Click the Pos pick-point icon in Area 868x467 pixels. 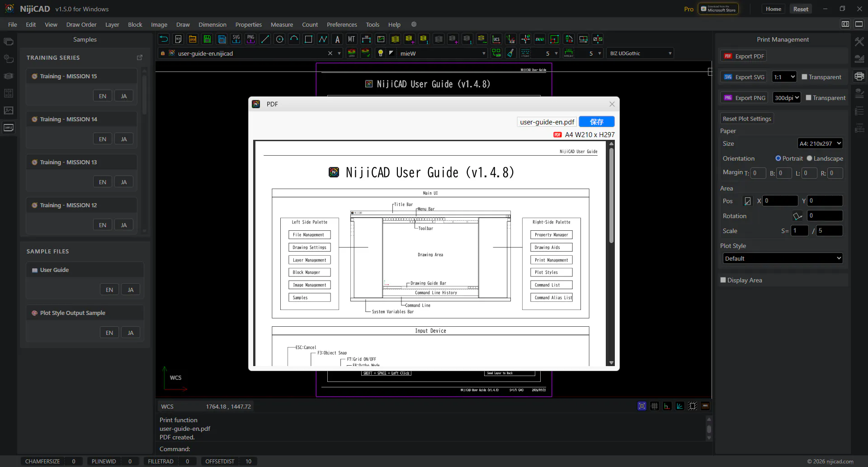click(x=747, y=201)
